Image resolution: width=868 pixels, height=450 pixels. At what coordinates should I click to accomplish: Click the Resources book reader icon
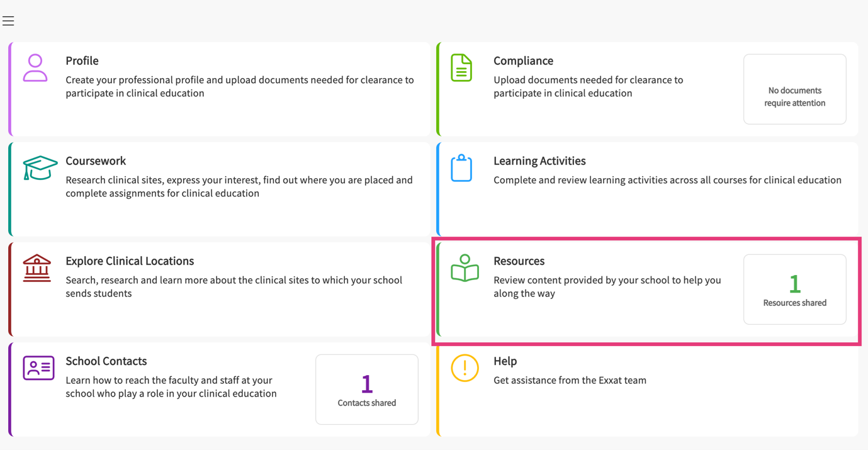pos(465,268)
